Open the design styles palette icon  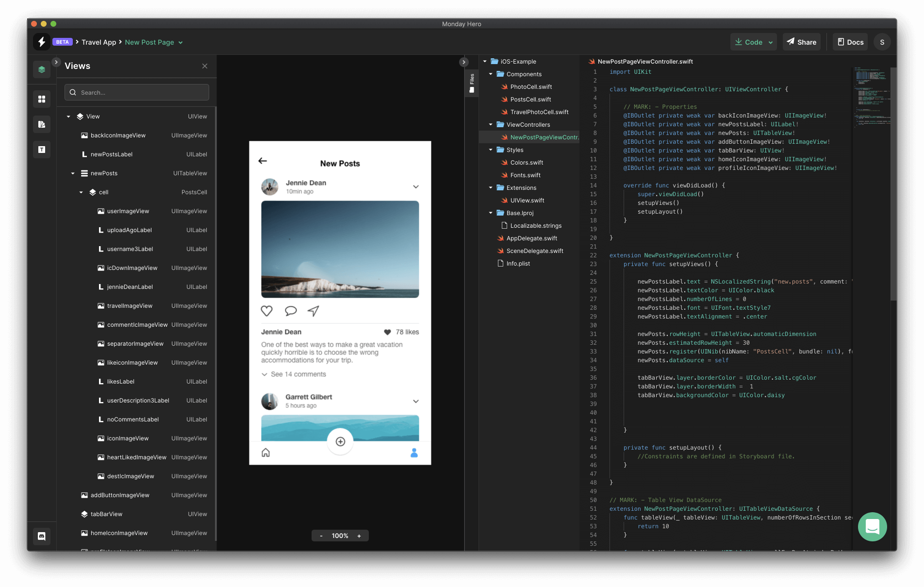(x=42, y=124)
